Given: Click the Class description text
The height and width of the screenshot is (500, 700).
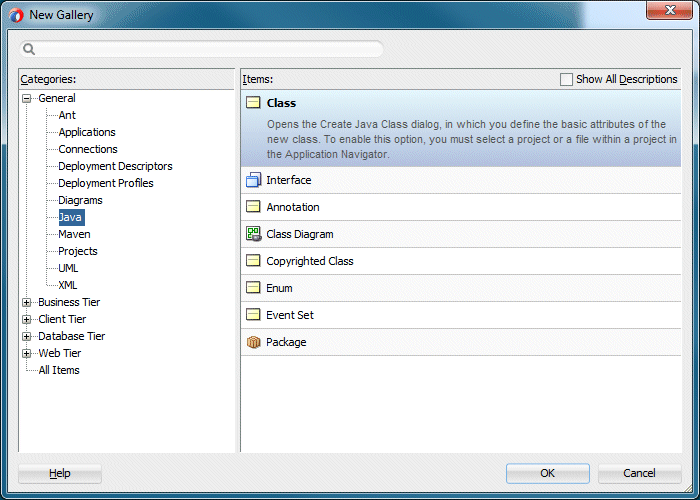Looking at the screenshot, I should coord(471,139).
